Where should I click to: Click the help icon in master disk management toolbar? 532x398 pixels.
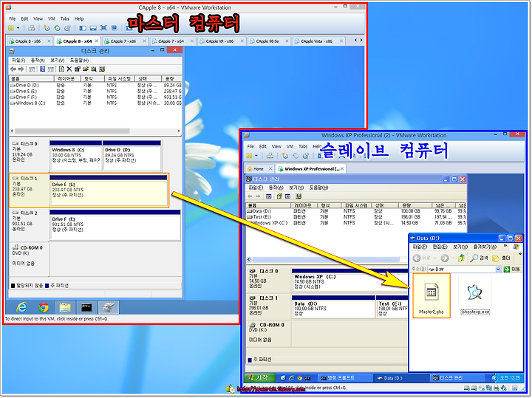(x=42, y=69)
